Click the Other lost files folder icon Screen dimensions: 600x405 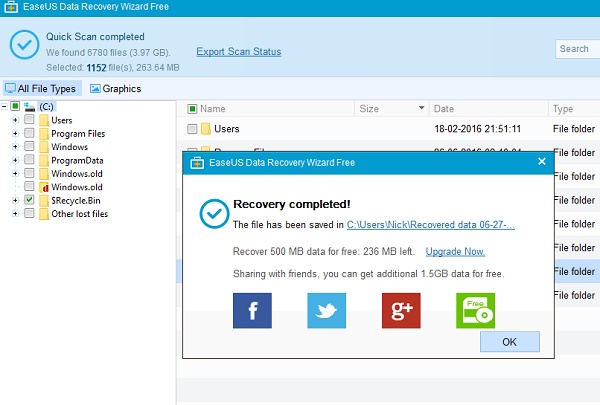[x=44, y=214]
